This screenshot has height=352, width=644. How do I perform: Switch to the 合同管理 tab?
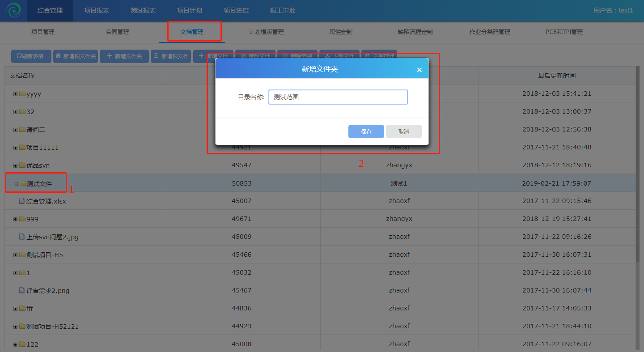[117, 32]
